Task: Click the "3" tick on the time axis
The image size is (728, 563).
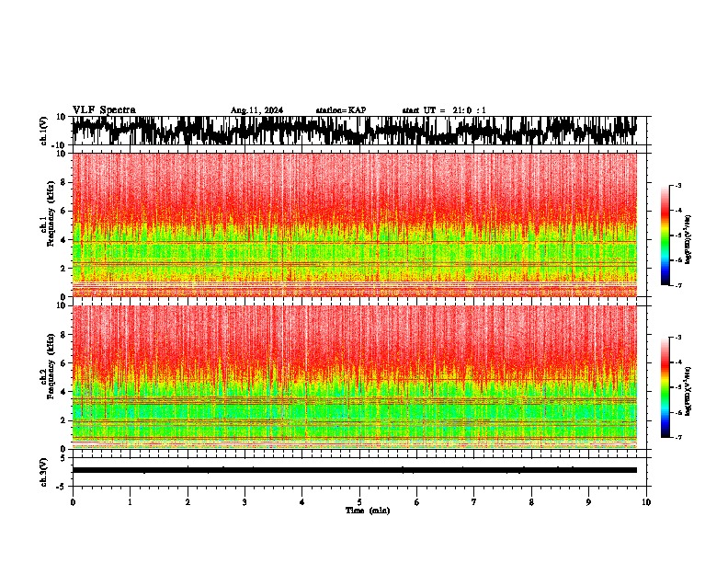Action: tap(245, 502)
